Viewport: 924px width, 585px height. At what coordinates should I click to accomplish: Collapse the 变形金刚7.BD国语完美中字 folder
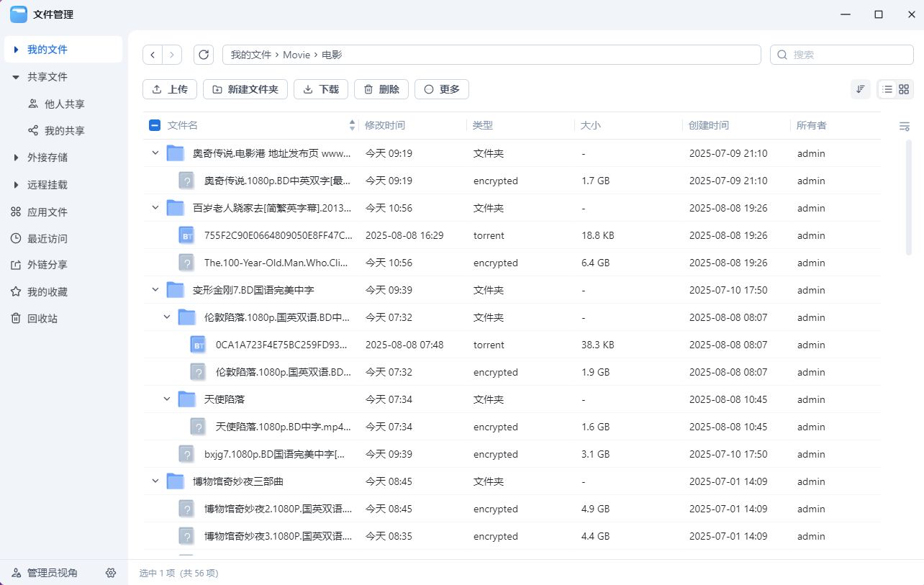tap(155, 290)
